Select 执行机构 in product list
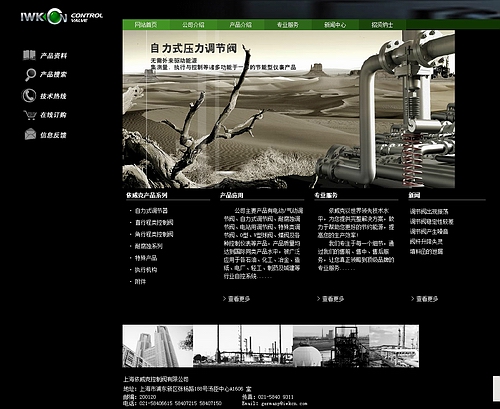Viewport: 500px width, 409px height. pyautogui.click(x=146, y=270)
